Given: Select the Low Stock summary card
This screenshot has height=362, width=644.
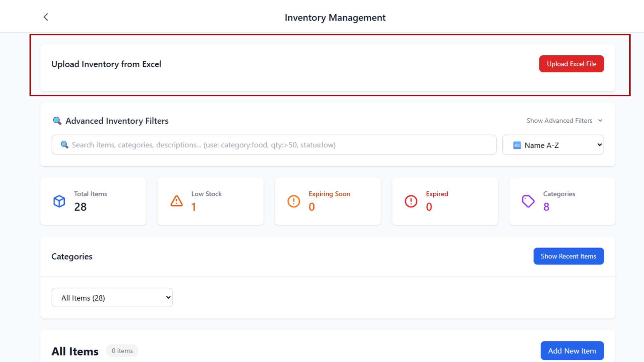Looking at the screenshot, I should (x=210, y=201).
